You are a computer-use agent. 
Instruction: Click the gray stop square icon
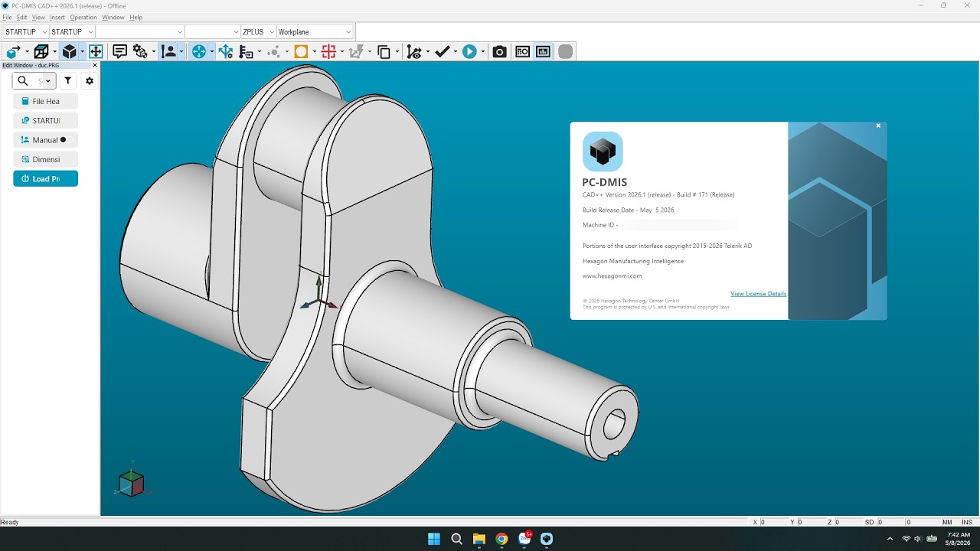[566, 52]
